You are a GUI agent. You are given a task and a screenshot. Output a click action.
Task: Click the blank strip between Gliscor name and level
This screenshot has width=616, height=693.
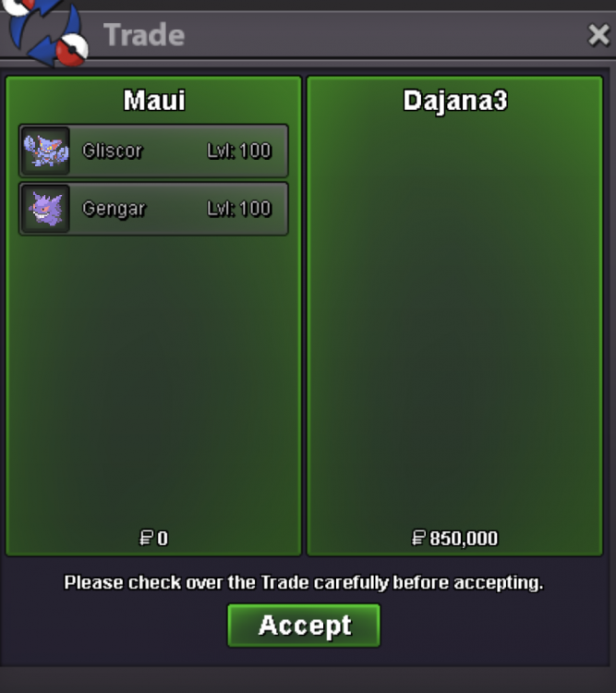coord(175,152)
